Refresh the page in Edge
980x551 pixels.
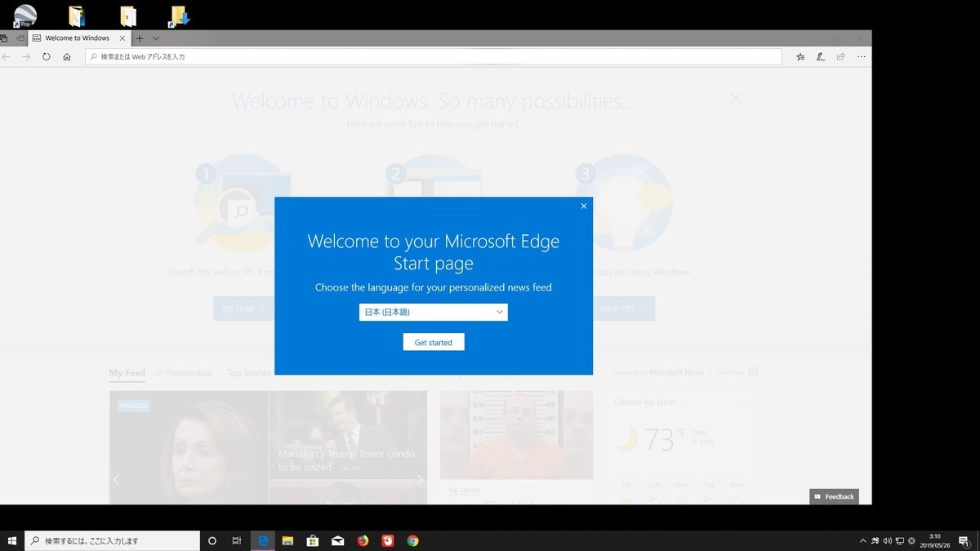tap(47, 57)
